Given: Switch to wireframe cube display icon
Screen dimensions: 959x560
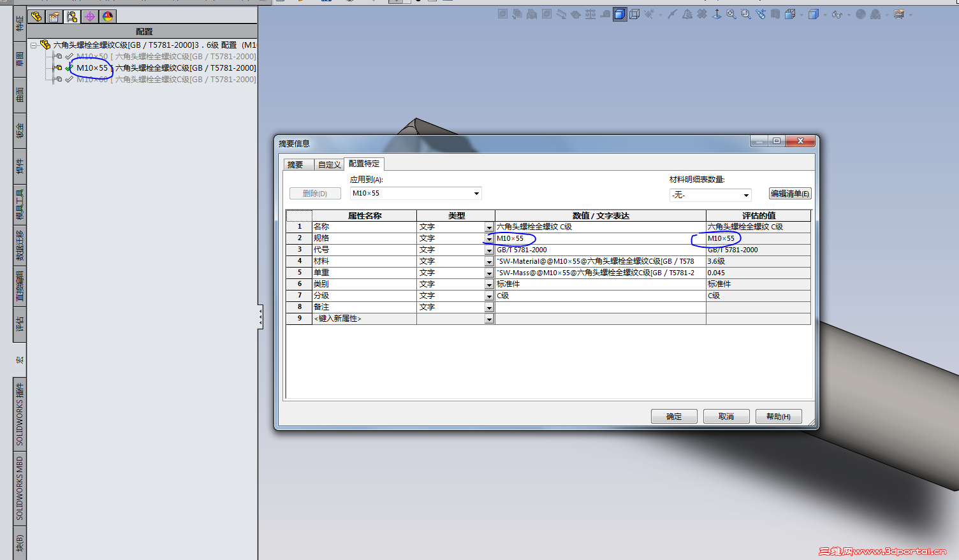Looking at the screenshot, I should (634, 14).
